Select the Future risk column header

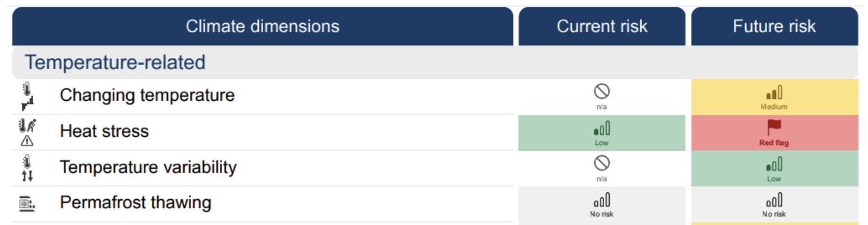[x=774, y=26]
